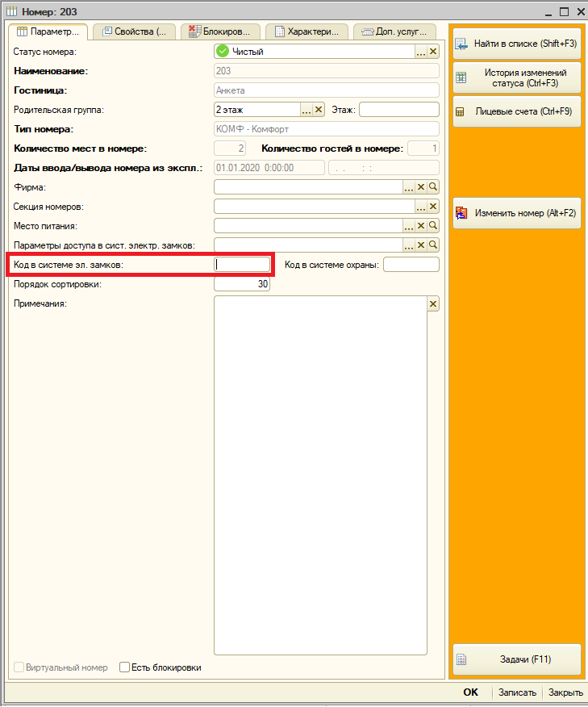Open selection list for Секция номеров
The width and height of the screenshot is (588, 707).
[x=421, y=207]
